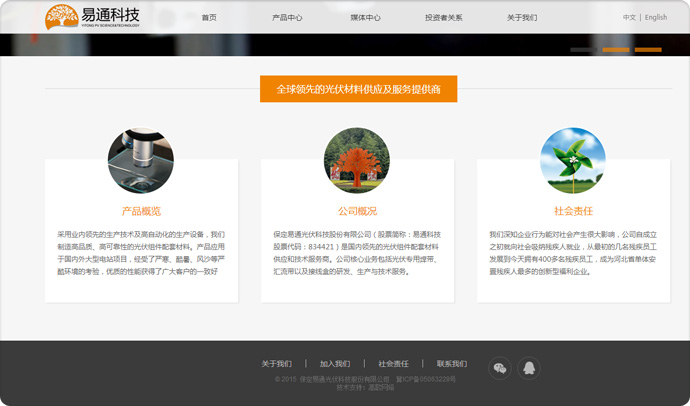Image resolution: width=690 pixels, height=406 pixels.
Task: Open 投资者关系 menu item
Action: point(444,18)
